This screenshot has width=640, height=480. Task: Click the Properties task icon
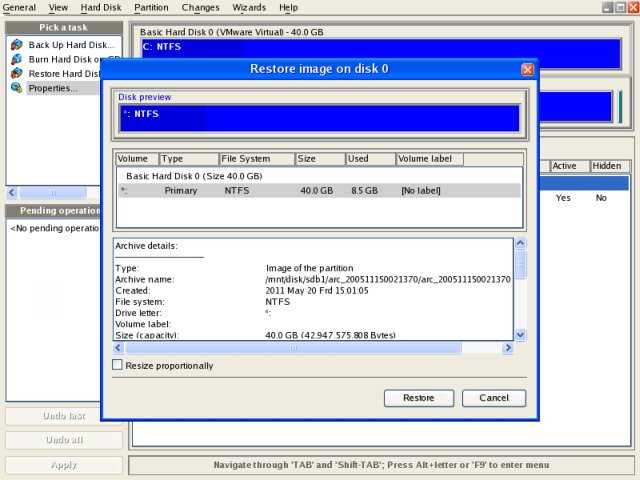click(x=17, y=88)
